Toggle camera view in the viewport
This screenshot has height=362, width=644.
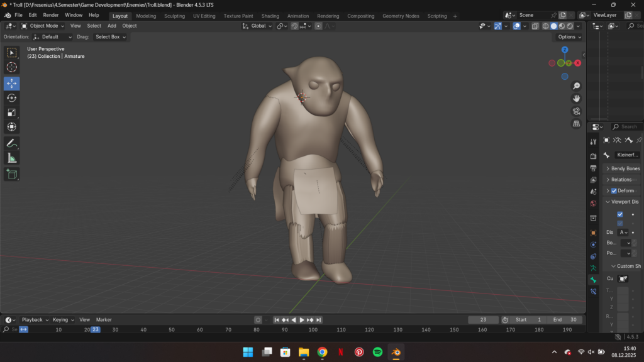576,111
